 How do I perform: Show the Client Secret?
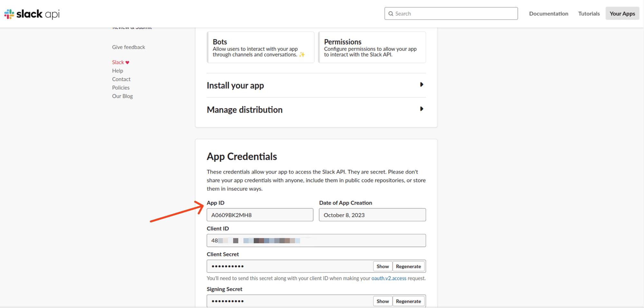pyautogui.click(x=383, y=266)
